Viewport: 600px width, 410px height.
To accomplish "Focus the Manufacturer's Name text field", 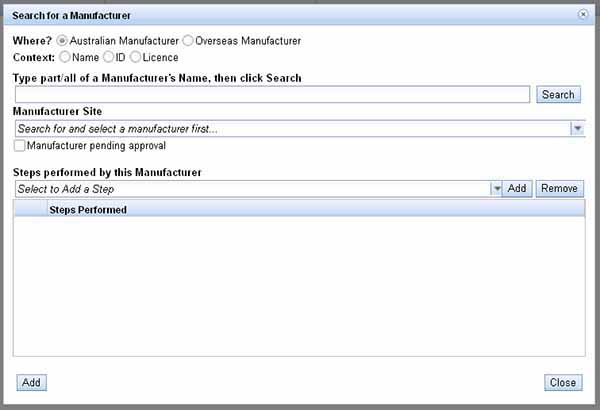I will (x=271, y=95).
